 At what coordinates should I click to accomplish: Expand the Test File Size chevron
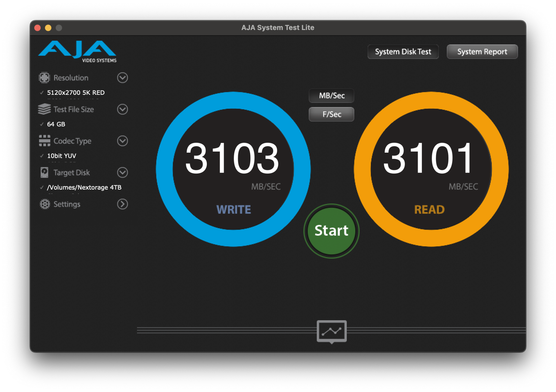coord(122,109)
